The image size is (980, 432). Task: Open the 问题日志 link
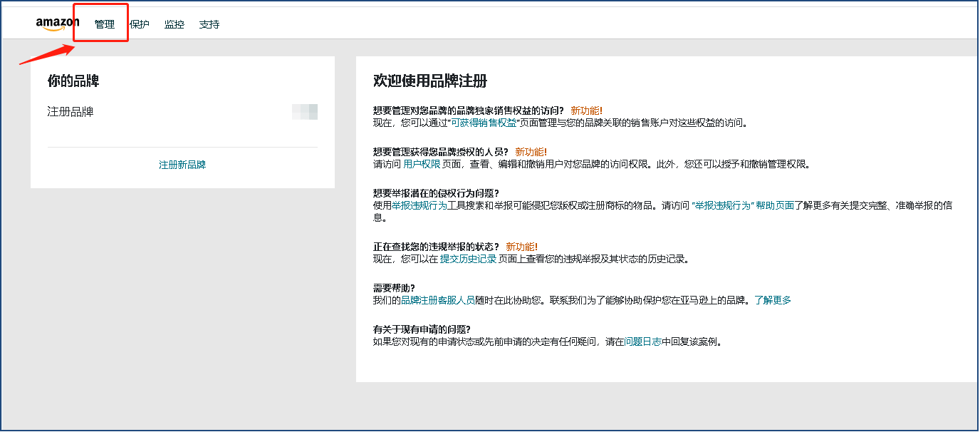pos(642,341)
